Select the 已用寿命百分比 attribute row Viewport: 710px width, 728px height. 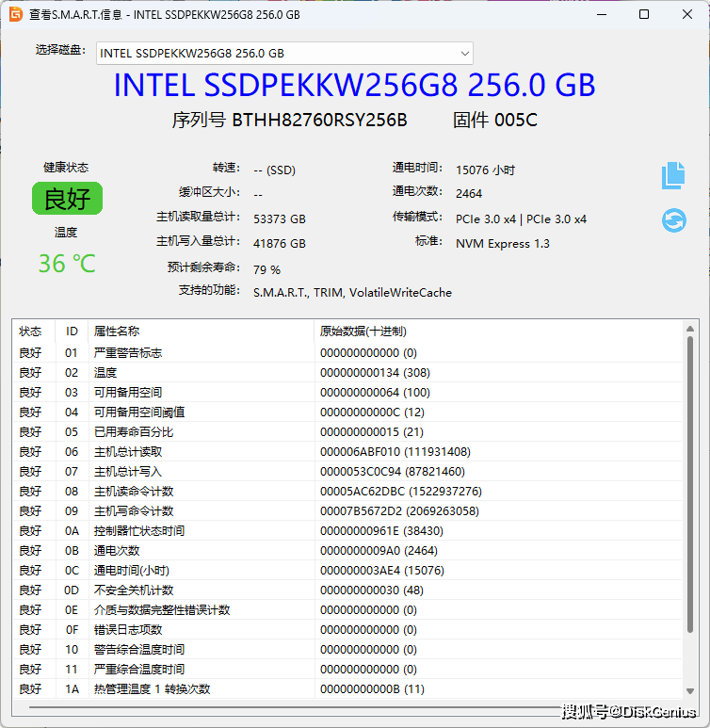[134, 431]
